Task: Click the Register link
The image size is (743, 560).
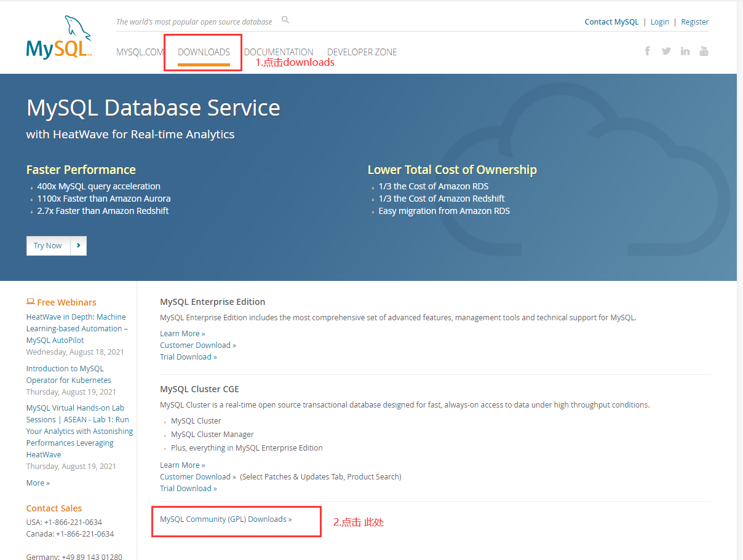Action: coord(695,22)
